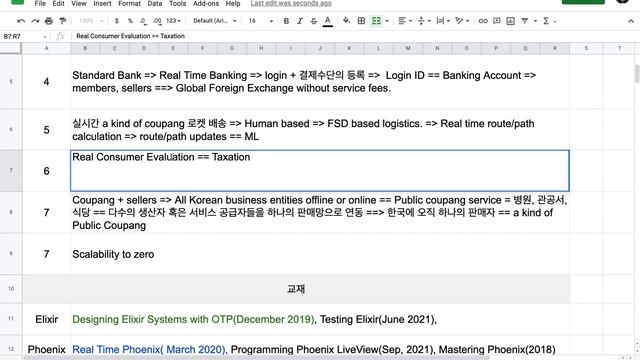640x360 pixels.
Task: Open text wrapping options
Action: click(x=442, y=21)
